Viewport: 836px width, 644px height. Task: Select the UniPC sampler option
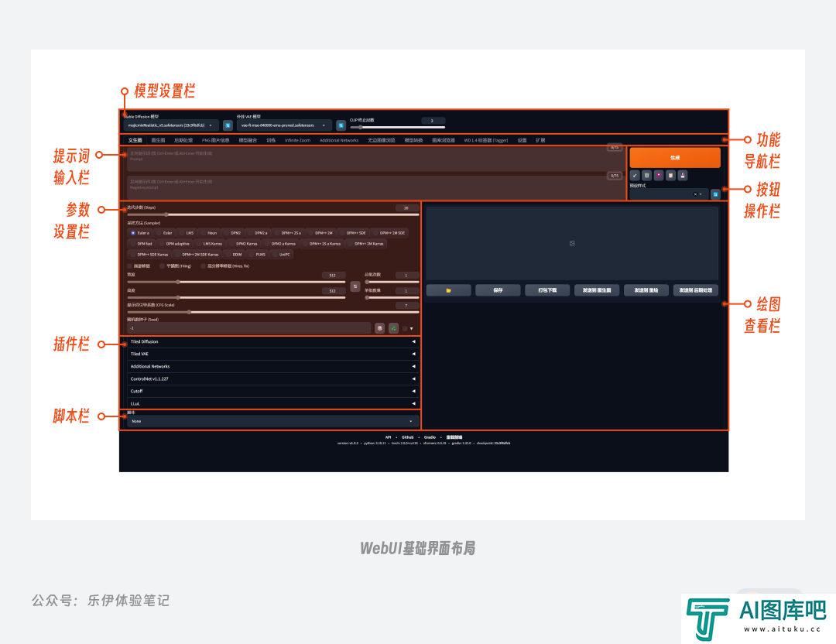point(282,255)
